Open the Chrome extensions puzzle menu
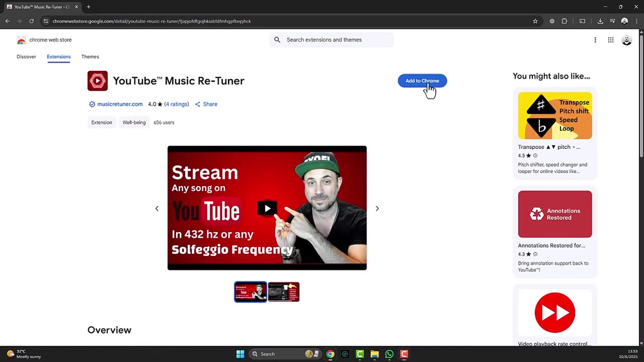This screenshot has height=362, width=644. coord(564,21)
